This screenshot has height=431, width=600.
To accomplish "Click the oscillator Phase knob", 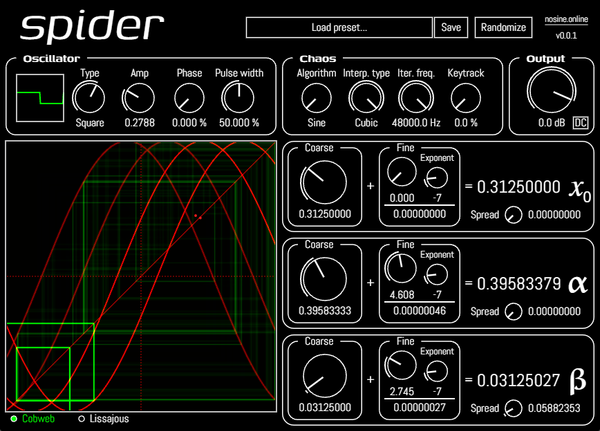I will (x=189, y=98).
